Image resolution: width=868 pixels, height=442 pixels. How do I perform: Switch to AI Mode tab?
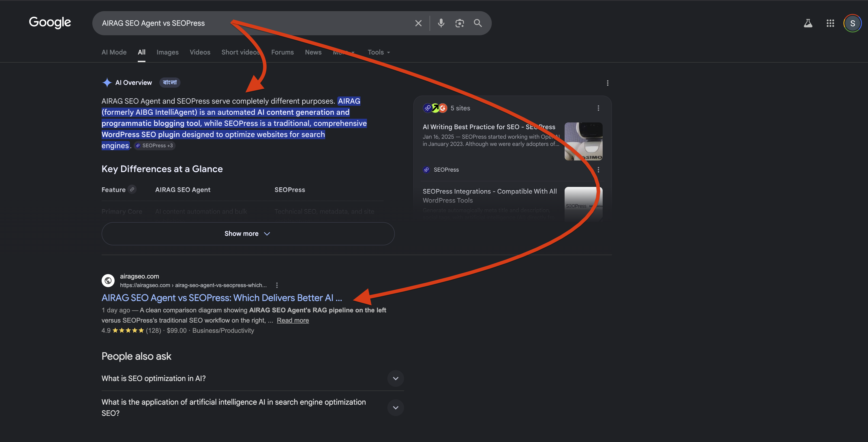tap(114, 52)
